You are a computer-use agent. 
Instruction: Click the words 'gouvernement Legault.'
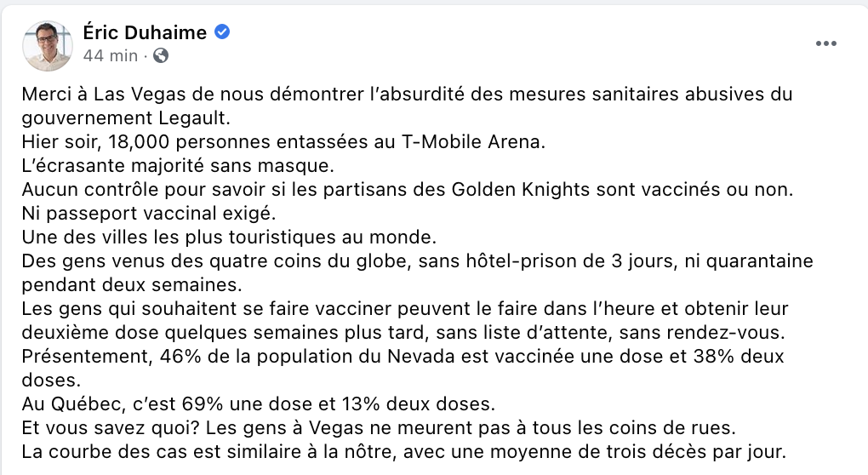[126, 118]
